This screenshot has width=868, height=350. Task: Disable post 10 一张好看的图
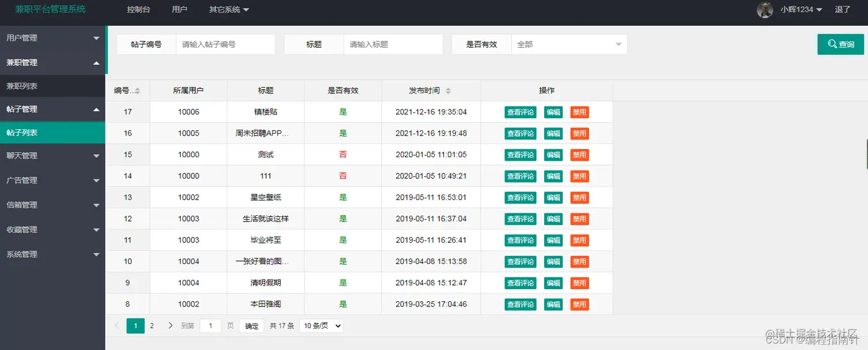coord(580,262)
